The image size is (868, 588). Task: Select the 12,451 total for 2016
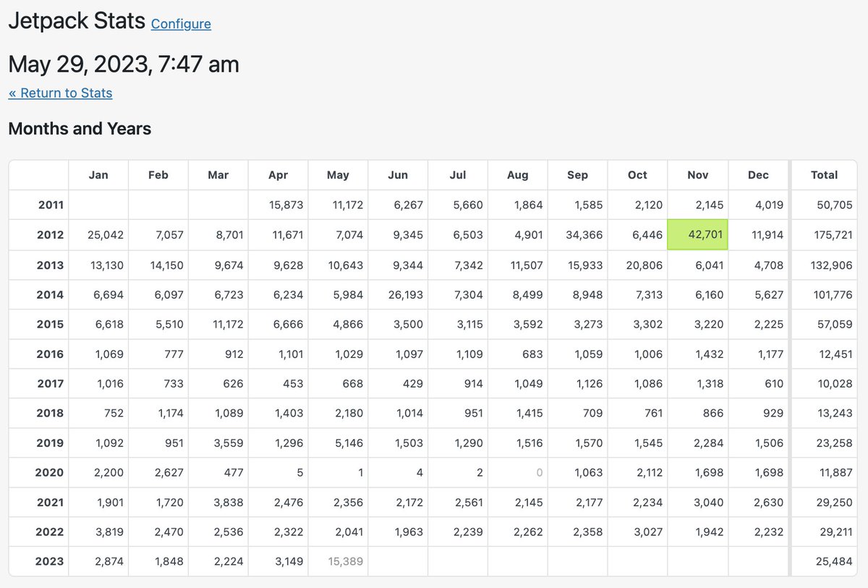[x=834, y=354]
